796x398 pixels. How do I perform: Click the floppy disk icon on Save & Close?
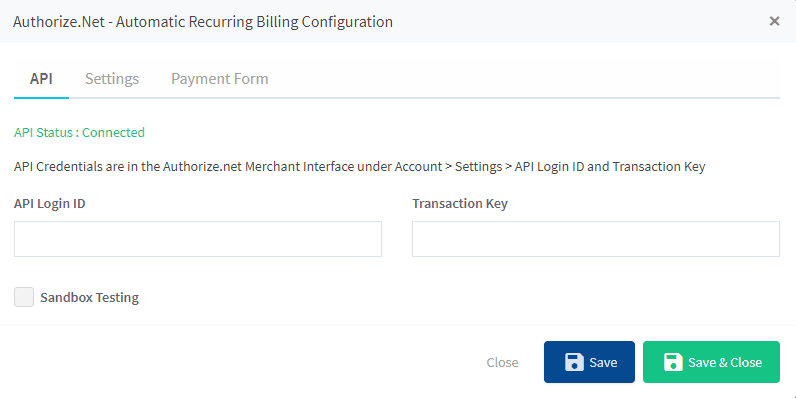click(673, 362)
